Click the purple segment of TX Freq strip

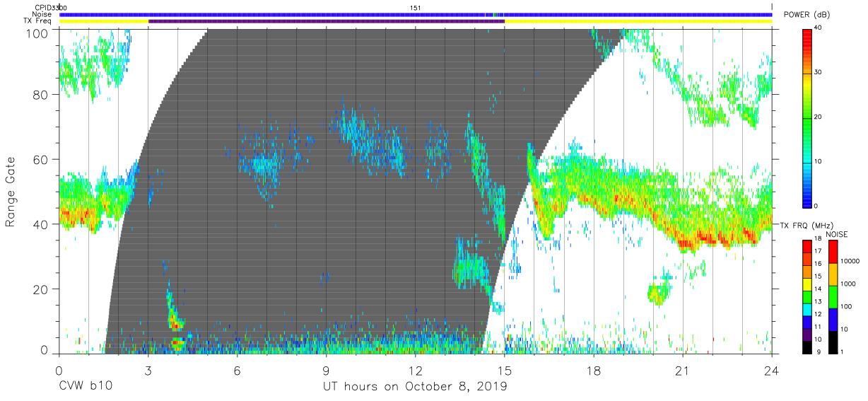click(x=327, y=21)
